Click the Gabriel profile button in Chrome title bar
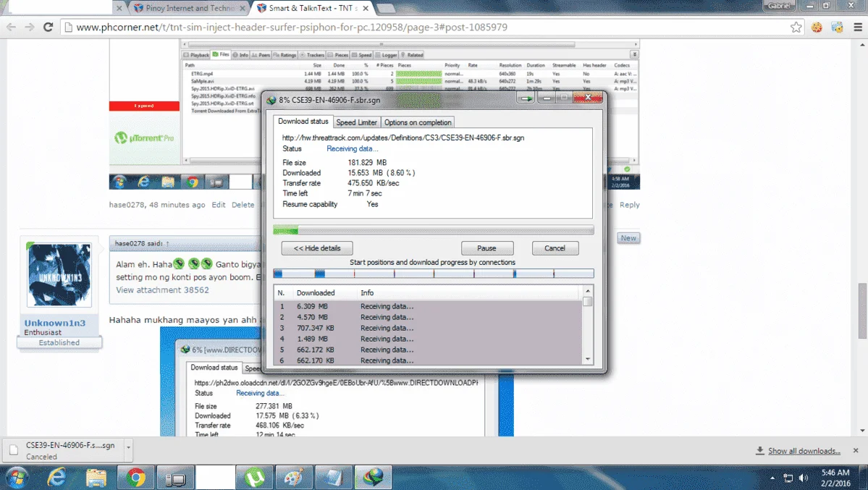 pyautogui.click(x=779, y=6)
